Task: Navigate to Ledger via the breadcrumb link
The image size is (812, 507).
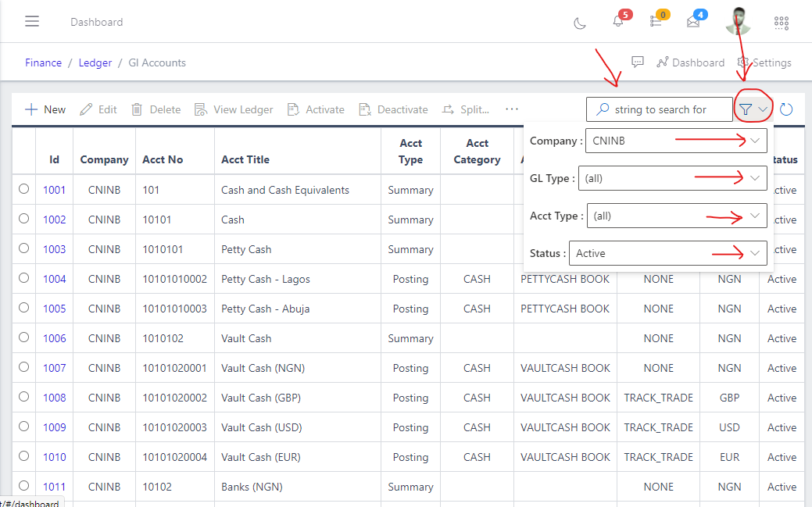Action: pos(95,62)
